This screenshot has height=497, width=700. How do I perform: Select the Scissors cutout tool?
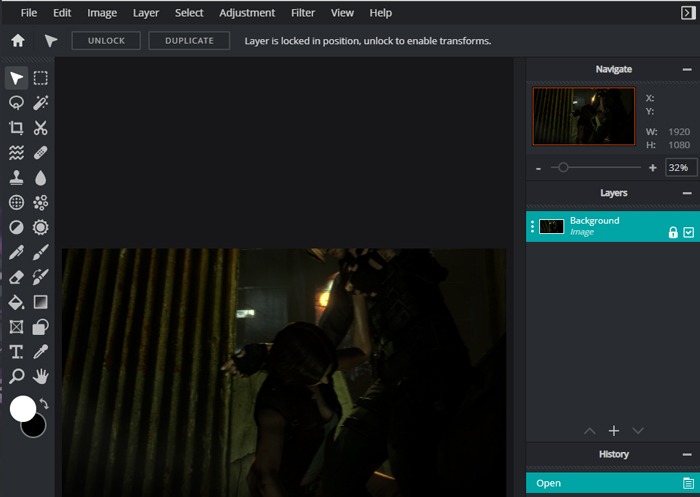[x=41, y=128]
